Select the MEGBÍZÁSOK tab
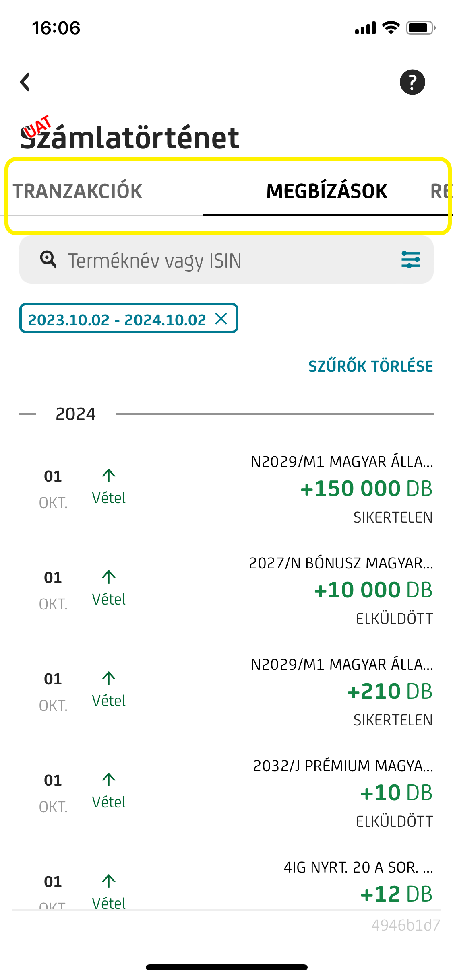The height and width of the screenshot is (980, 453). (x=327, y=191)
